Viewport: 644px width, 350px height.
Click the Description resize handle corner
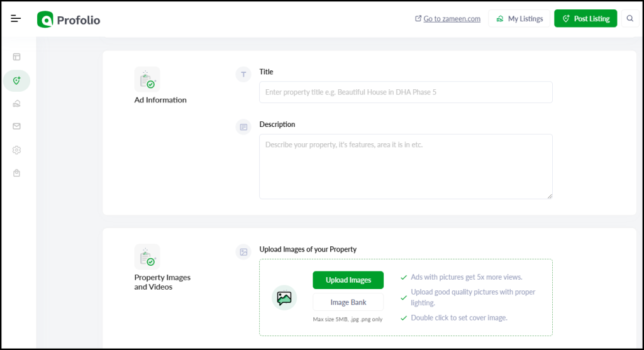point(550,196)
